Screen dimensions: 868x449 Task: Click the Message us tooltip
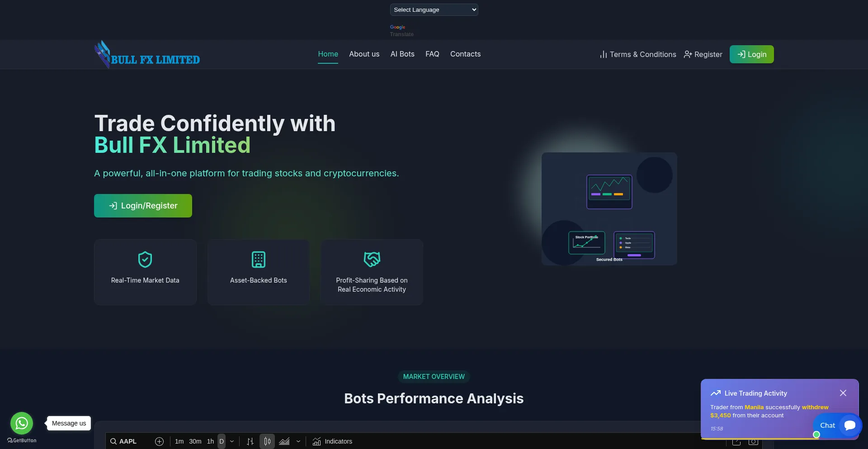point(69,423)
